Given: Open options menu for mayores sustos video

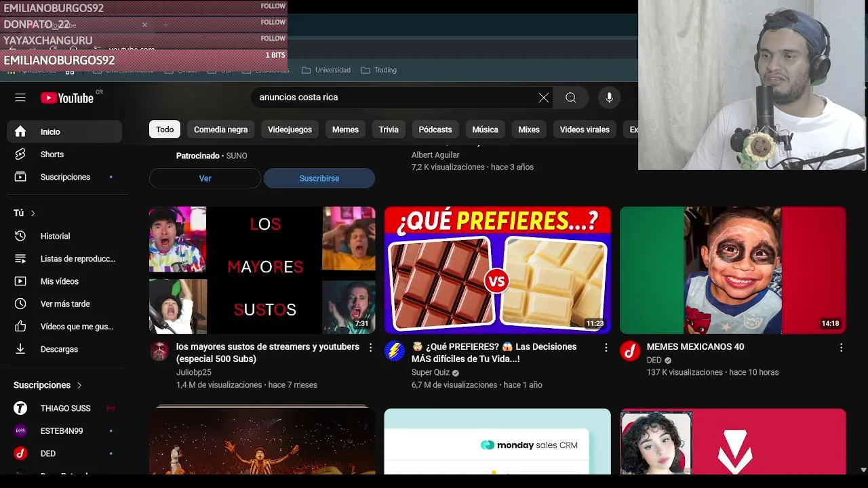Looking at the screenshot, I should (370, 347).
